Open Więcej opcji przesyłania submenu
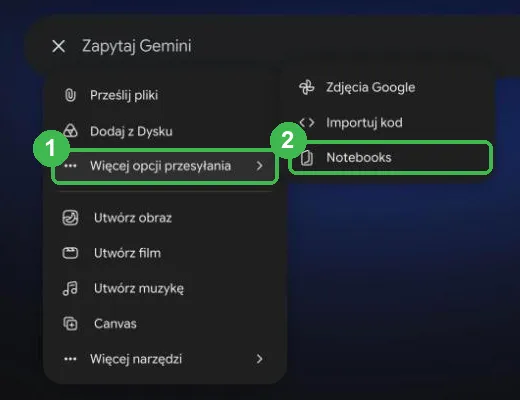Image resolution: width=520 pixels, height=400 pixels. point(165,166)
